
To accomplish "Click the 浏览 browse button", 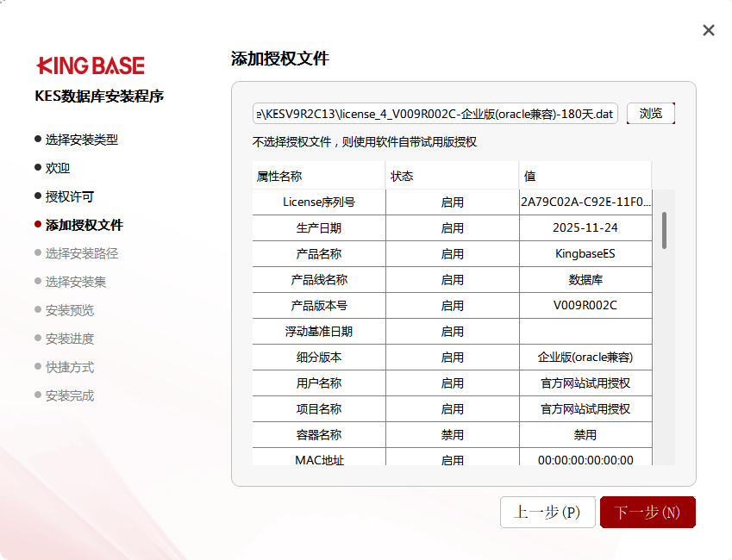I will point(650,114).
